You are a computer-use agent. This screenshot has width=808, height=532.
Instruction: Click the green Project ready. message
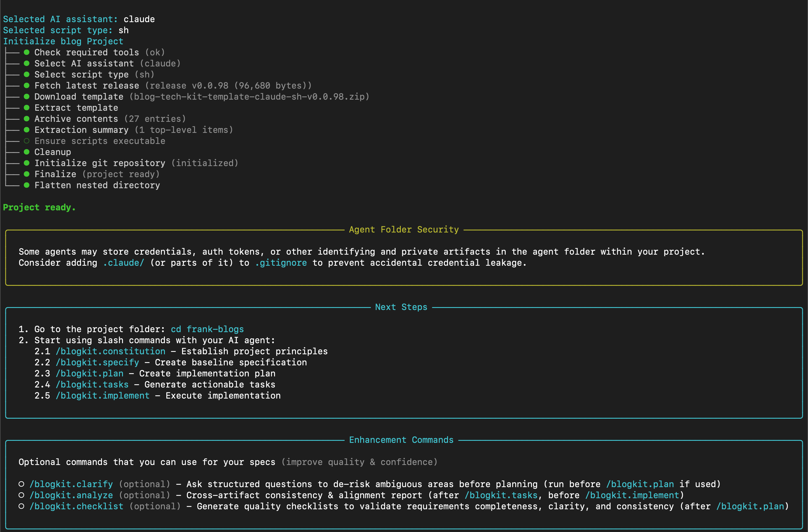pos(39,207)
